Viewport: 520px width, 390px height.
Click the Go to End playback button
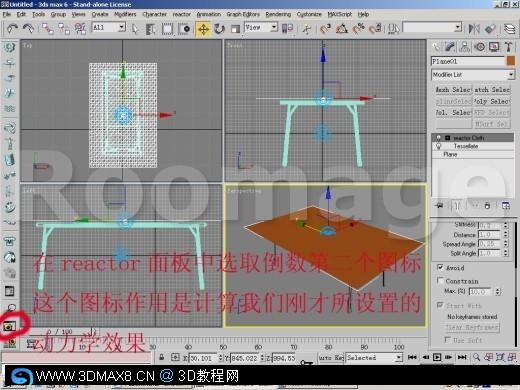(x=462, y=357)
